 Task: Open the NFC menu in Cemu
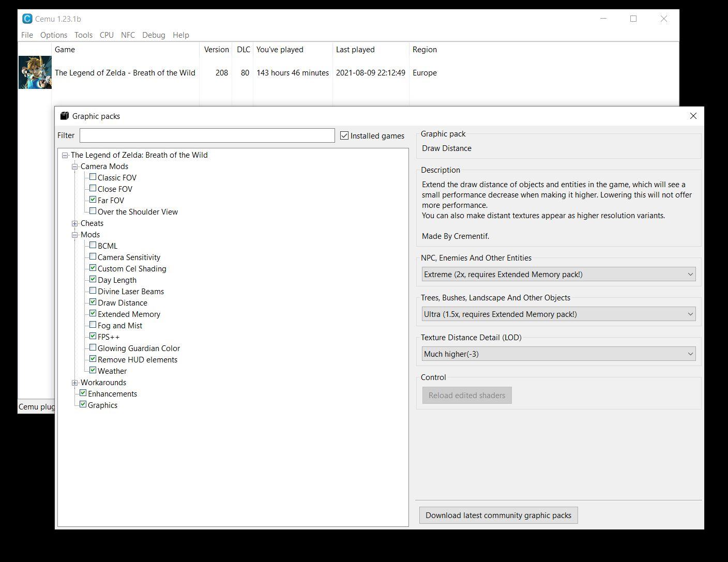(128, 35)
